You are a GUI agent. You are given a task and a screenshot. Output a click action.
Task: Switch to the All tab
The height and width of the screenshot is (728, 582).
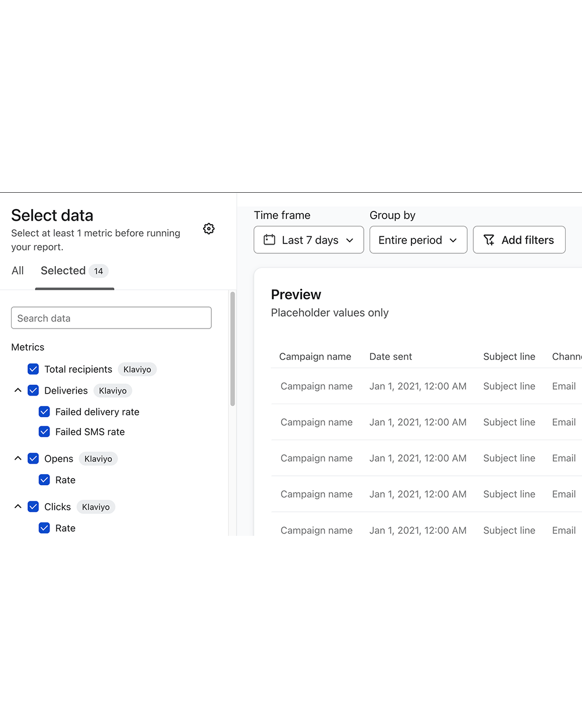click(x=17, y=271)
